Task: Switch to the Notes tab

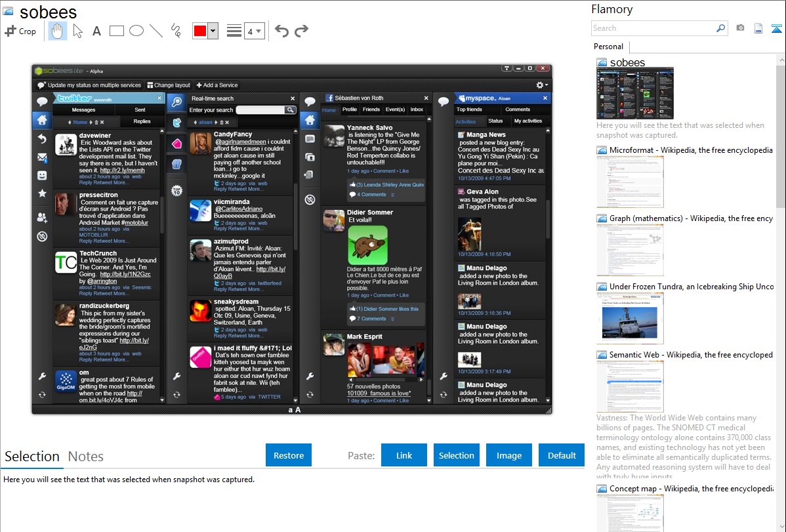Action: point(86,457)
